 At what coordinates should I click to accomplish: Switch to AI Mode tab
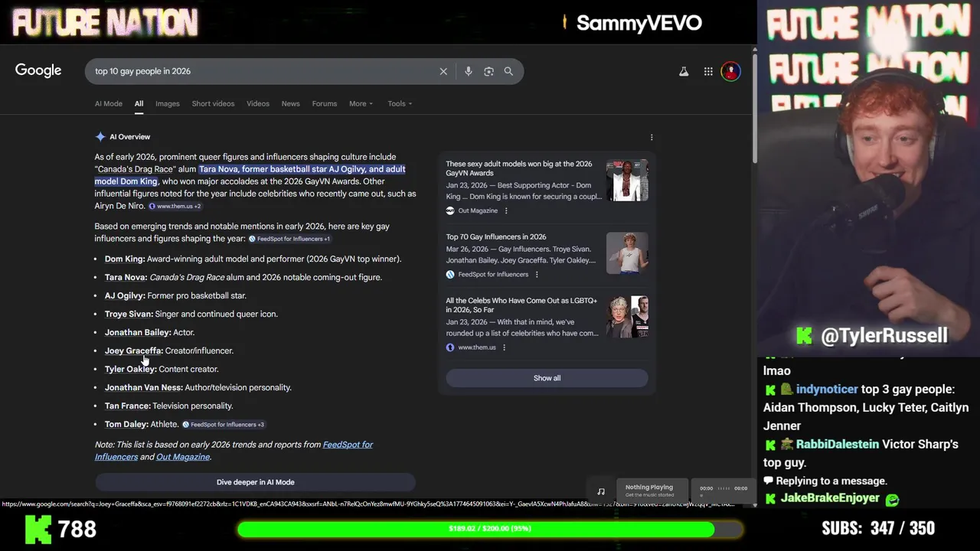[109, 103]
